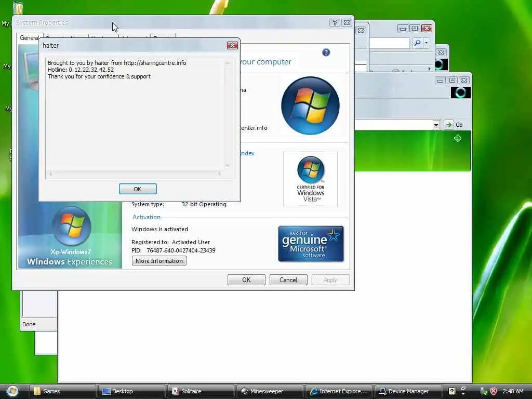Close the haiter dialog with the red X
Screen dimensions: 532x399
pyautogui.click(x=232, y=46)
